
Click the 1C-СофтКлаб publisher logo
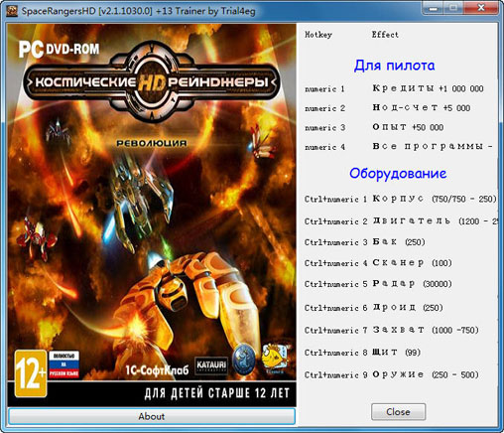[157, 369]
